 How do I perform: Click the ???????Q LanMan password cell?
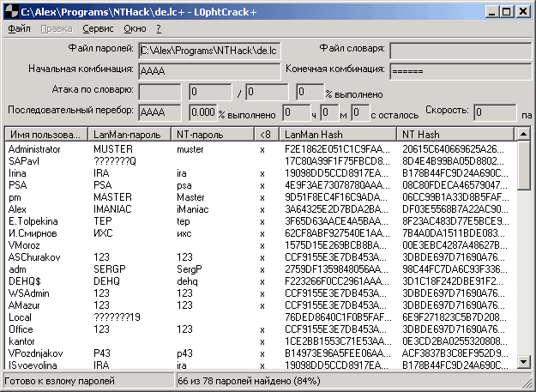tap(115, 161)
